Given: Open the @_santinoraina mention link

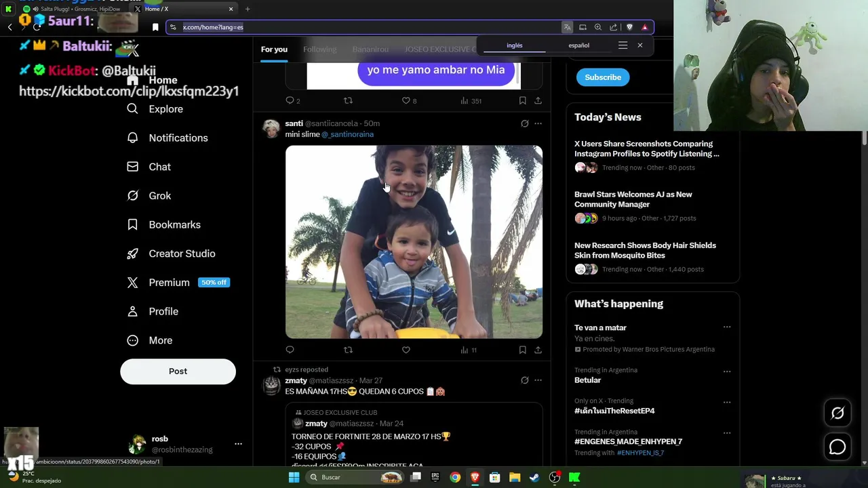Looking at the screenshot, I should coord(347,134).
